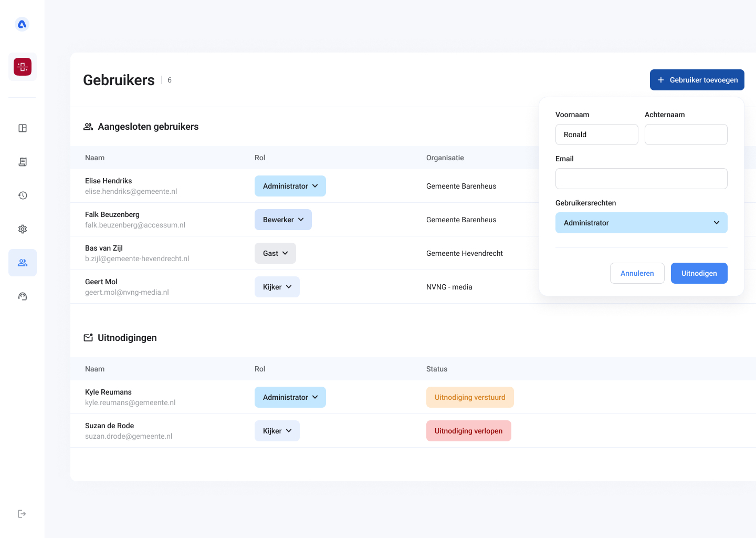Click the Rol header in Uitnodigingen table
The height and width of the screenshot is (538, 756).
260,369
